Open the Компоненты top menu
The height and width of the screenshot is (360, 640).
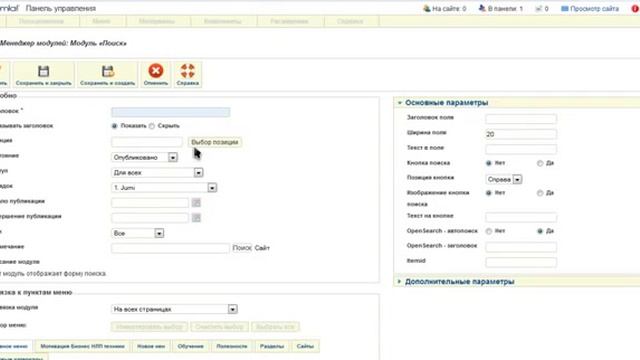pyautogui.click(x=222, y=21)
